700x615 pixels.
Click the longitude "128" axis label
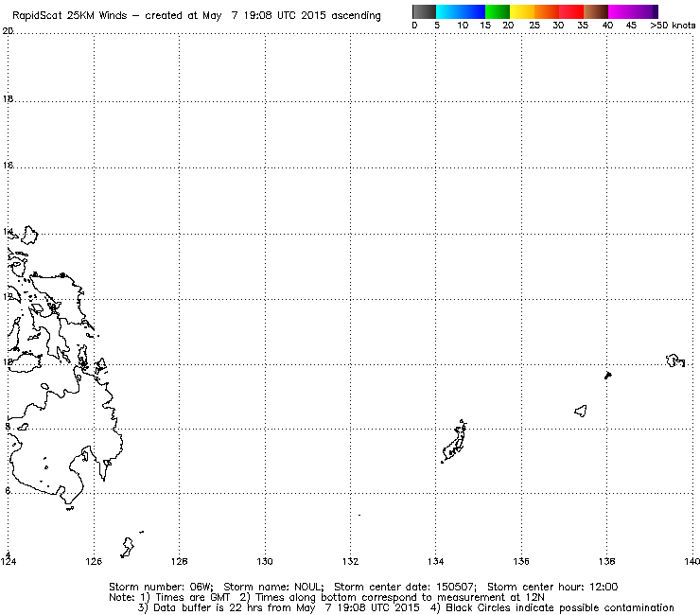point(180,561)
